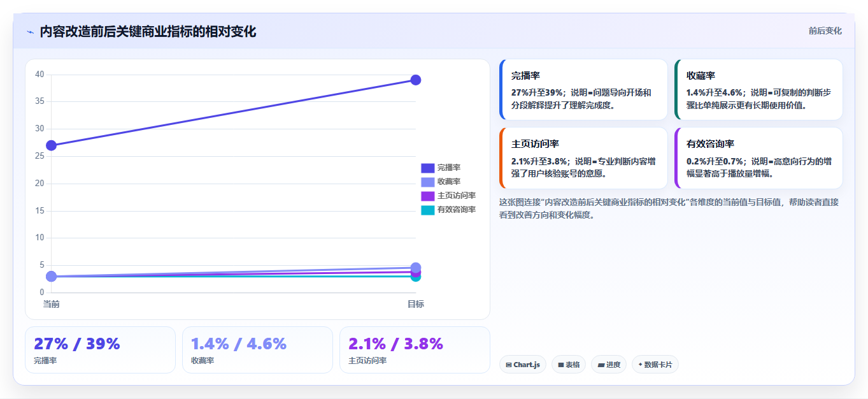Click the 完播率 label under 27% / 39%

[x=45, y=361]
